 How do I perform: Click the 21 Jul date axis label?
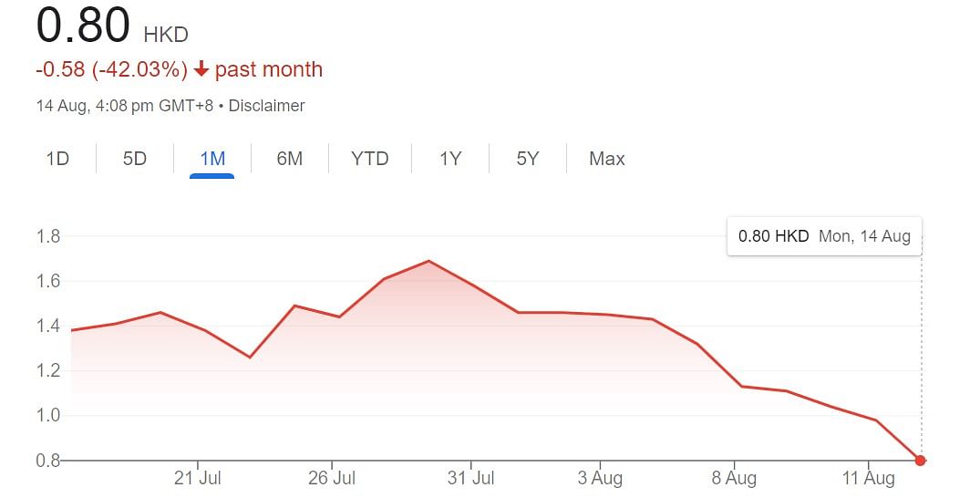point(198,479)
